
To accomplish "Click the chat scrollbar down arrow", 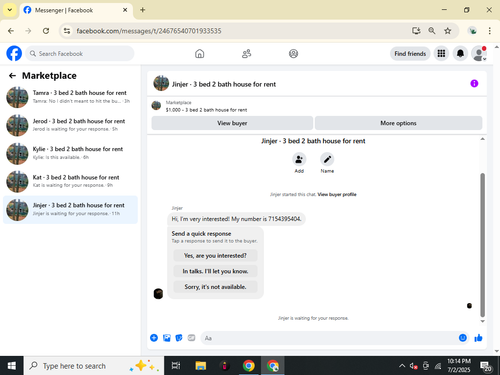I will (x=482, y=321).
